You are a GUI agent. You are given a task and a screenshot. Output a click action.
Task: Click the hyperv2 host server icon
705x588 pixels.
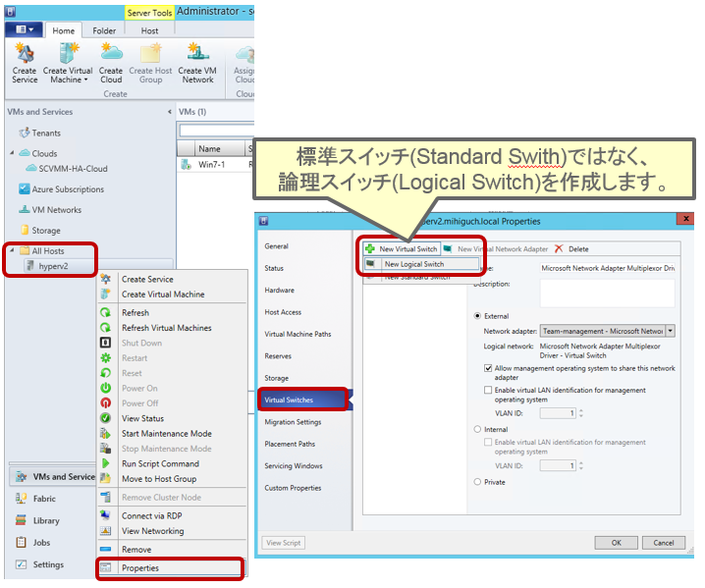[x=30, y=266]
